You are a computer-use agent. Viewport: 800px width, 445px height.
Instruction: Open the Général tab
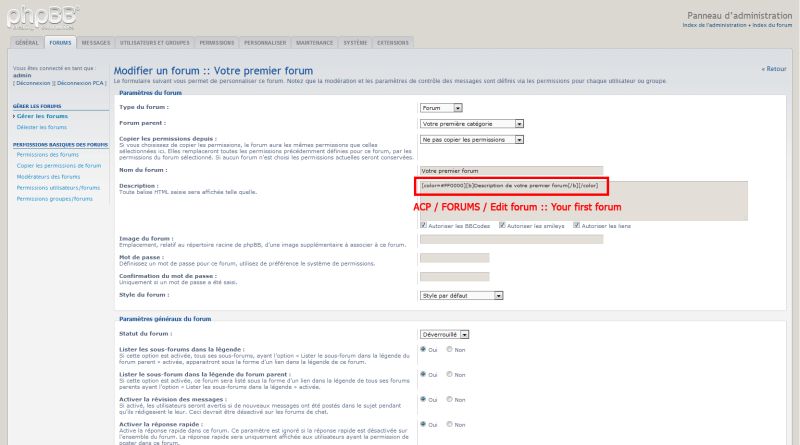[27, 43]
